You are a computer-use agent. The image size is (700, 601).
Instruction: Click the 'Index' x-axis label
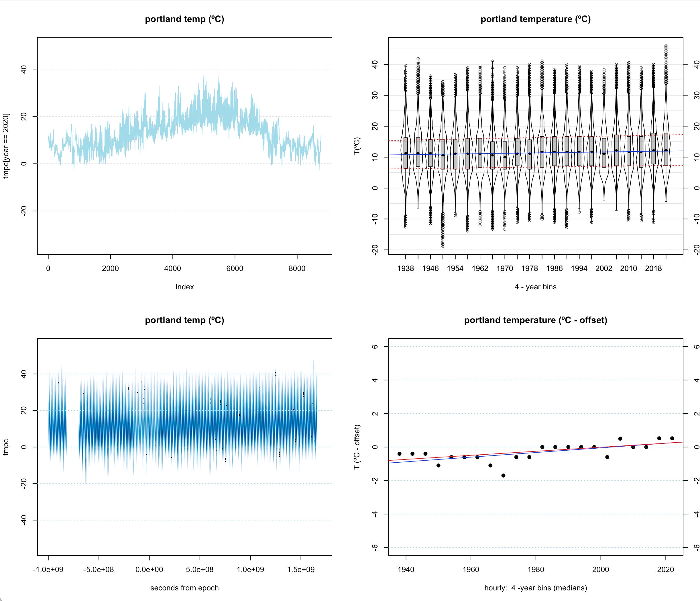(184, 287)
